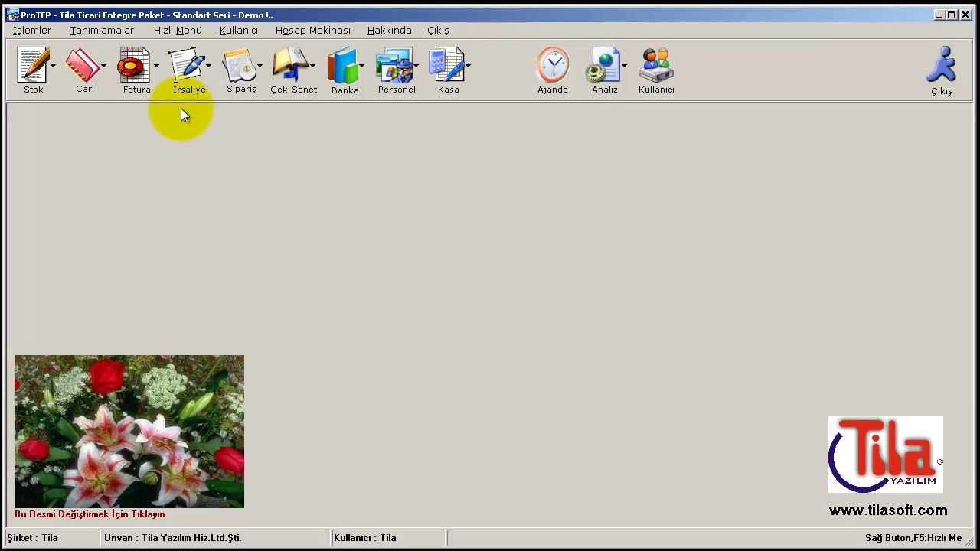Viewport: 980px width, 551px height.
Task: Expand the Stok dropdown arrow
Action: coord(53,67)
